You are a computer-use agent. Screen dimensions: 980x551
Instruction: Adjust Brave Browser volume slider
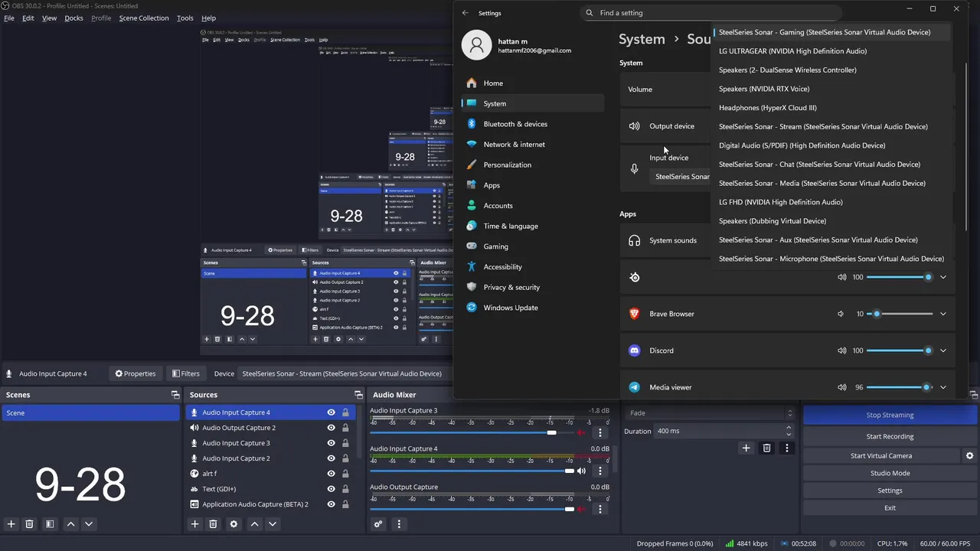click(x=900, y=314)
